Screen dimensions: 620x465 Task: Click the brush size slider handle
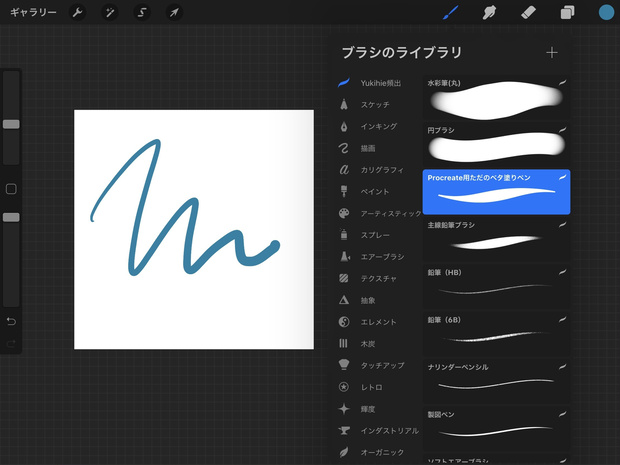coord(11,124)
